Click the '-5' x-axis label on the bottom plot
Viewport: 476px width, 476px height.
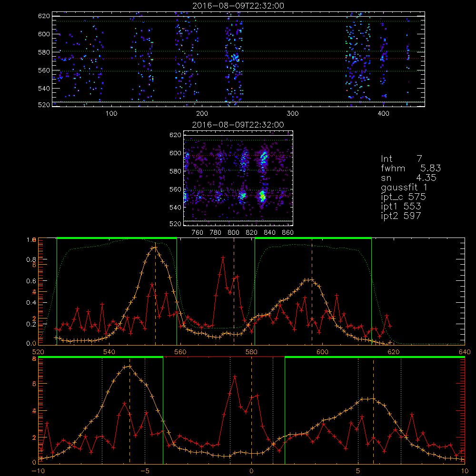pyautogui.click(x=145, y=471)
